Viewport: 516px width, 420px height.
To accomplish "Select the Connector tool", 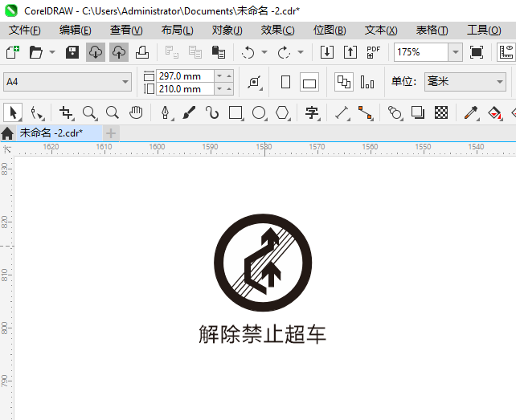I will click(365, 112).
